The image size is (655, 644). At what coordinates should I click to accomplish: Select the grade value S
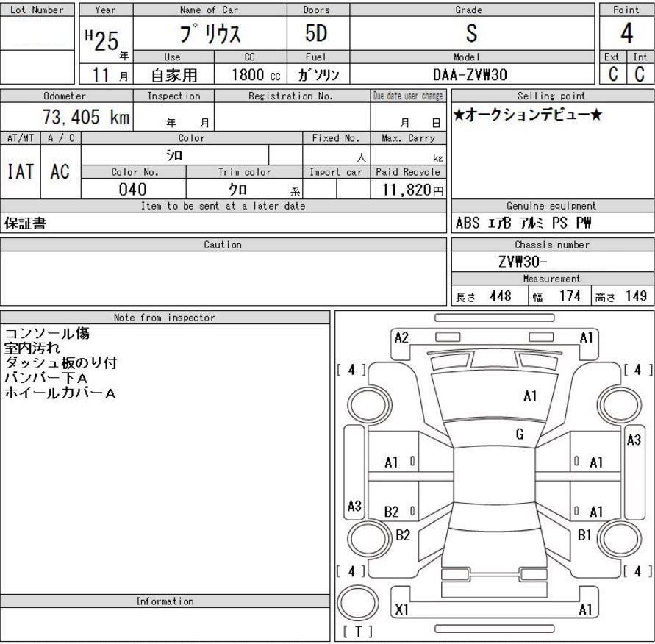(471, 33)
